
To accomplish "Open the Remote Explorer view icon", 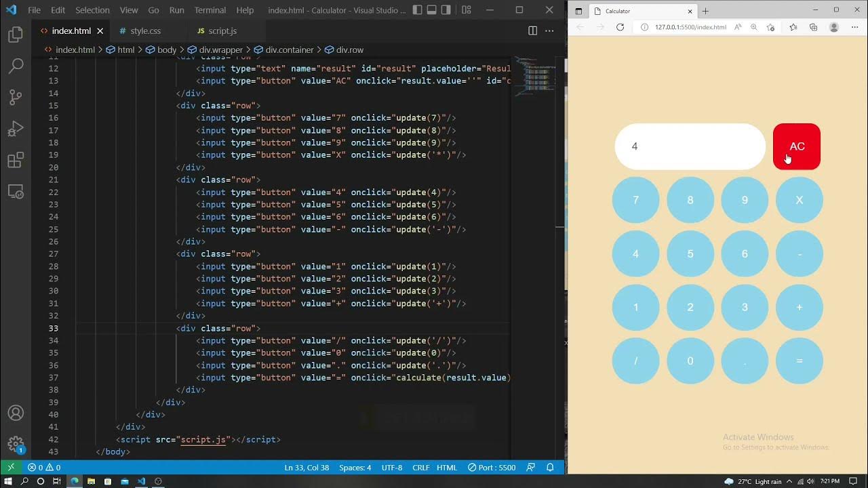I will (16, 192).
